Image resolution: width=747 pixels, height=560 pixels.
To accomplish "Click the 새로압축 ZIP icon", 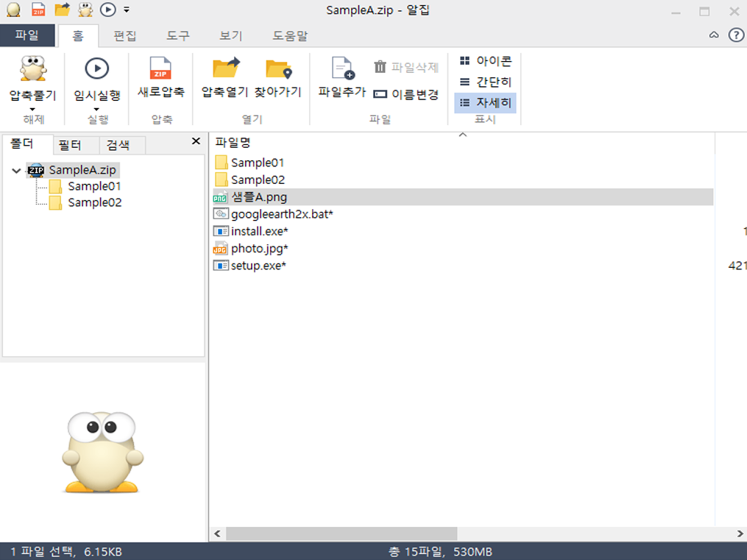I will tap(160, 68).
